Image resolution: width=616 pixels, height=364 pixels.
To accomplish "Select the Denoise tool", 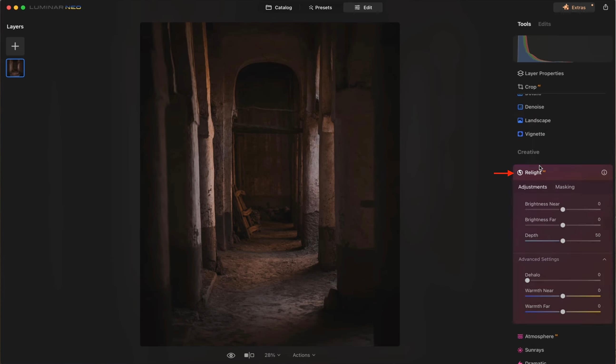I will 534,107.
